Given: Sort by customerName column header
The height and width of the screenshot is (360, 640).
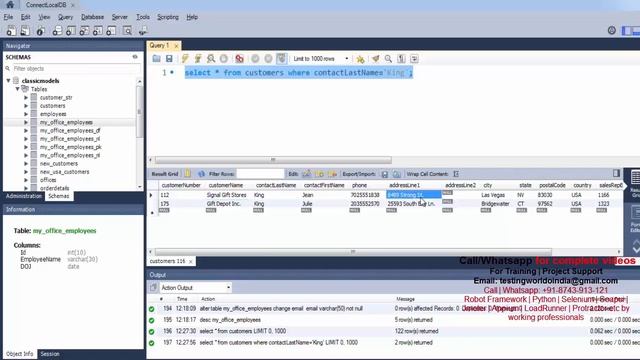Looking at the screenshot, I should [226, 185].
